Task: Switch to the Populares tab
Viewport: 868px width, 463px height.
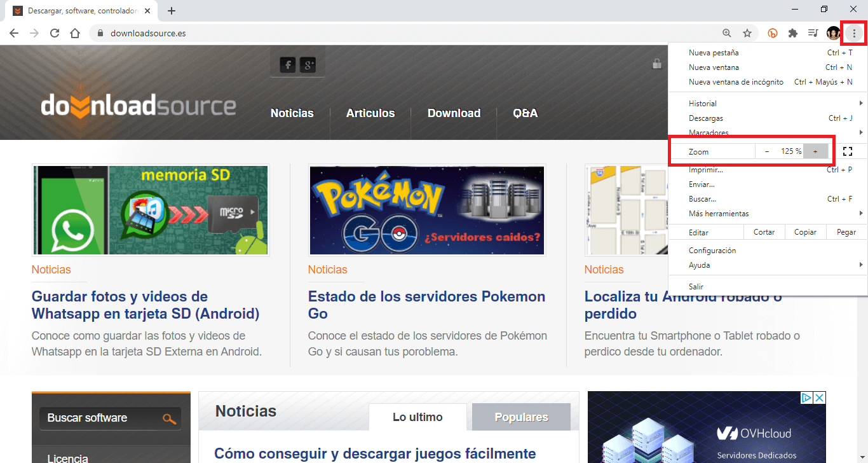Action: click(521, 417)
